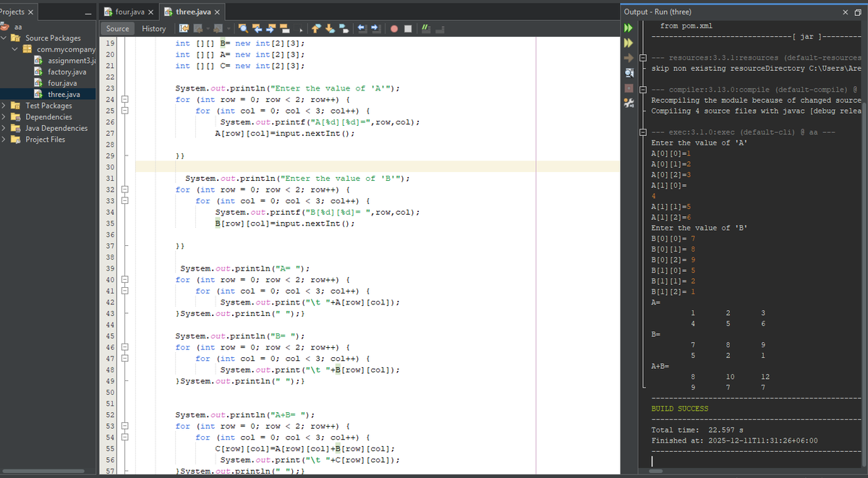Minimize the Projects panel
Viewport: 868px width, 478px height.
tap(88, 12)
